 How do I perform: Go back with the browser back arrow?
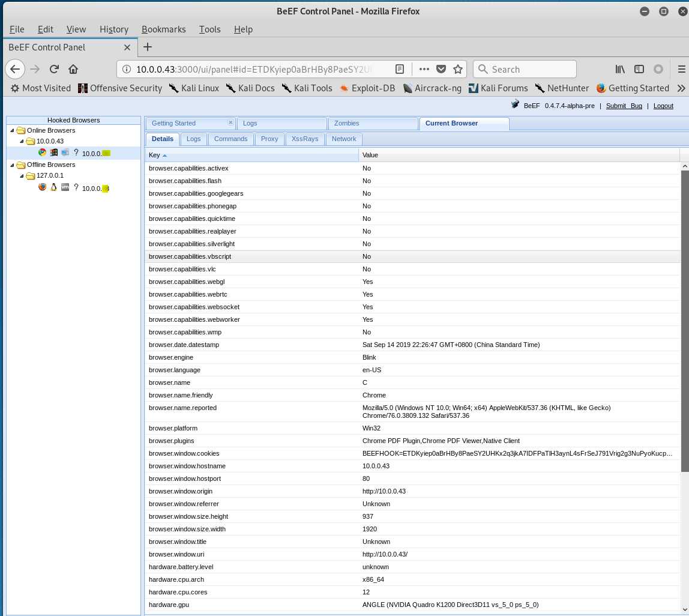point(15,69)
